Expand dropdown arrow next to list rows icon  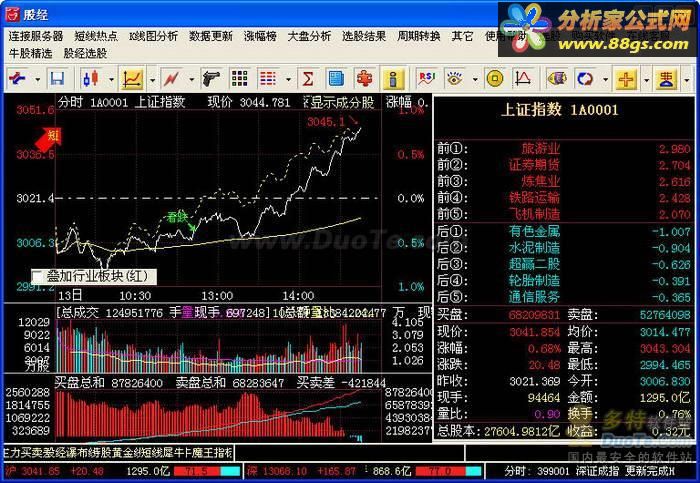[x=288, y=80]
